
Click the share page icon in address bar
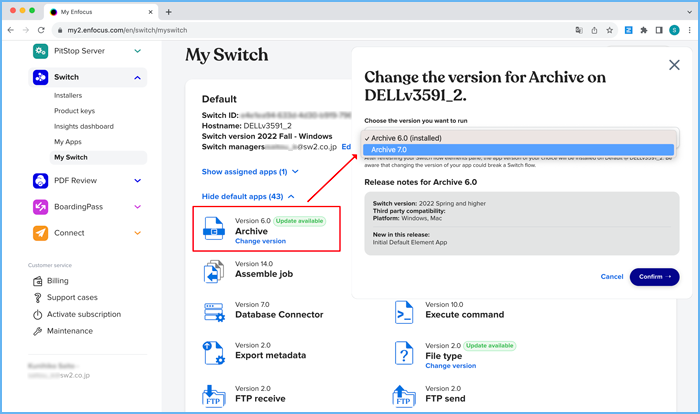594,30
